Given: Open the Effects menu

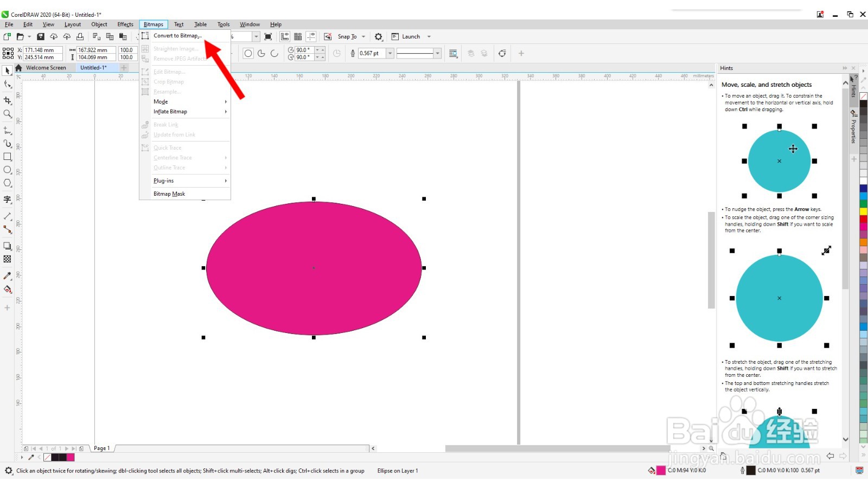Looking at the screenshot, I should pos(125,24).
